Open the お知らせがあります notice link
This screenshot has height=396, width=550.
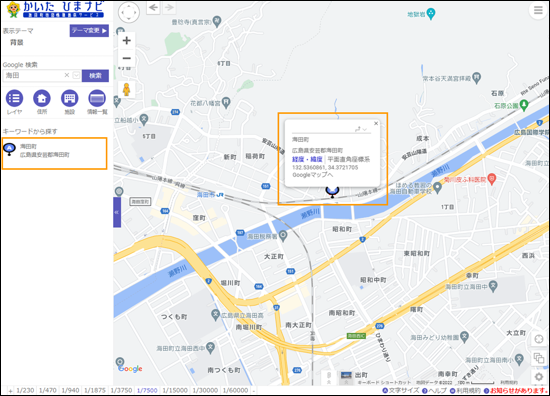[516, 390]
